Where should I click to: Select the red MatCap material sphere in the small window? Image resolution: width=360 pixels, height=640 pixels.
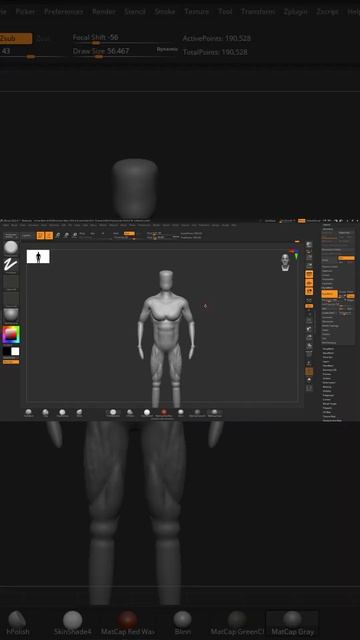coord(164,413)
